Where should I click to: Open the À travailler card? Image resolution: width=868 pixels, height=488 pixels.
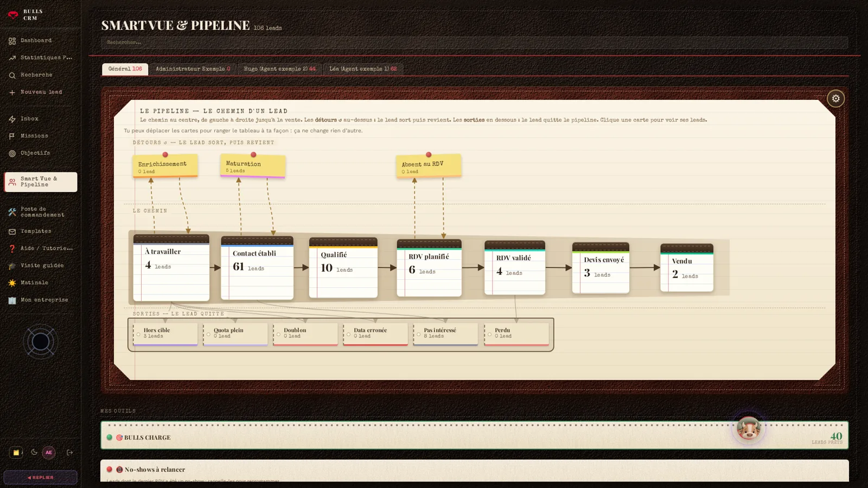(171, 268)
